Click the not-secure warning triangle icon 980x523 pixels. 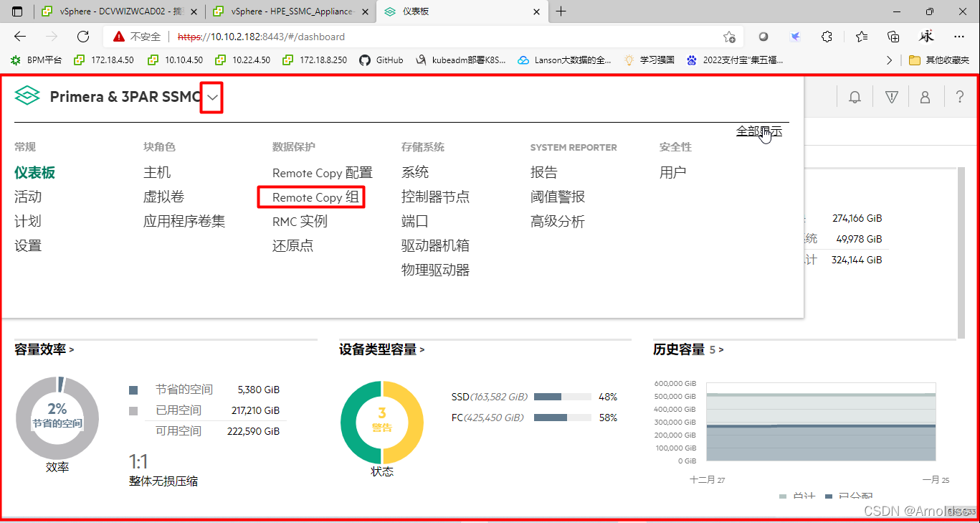tap(119, 37)
